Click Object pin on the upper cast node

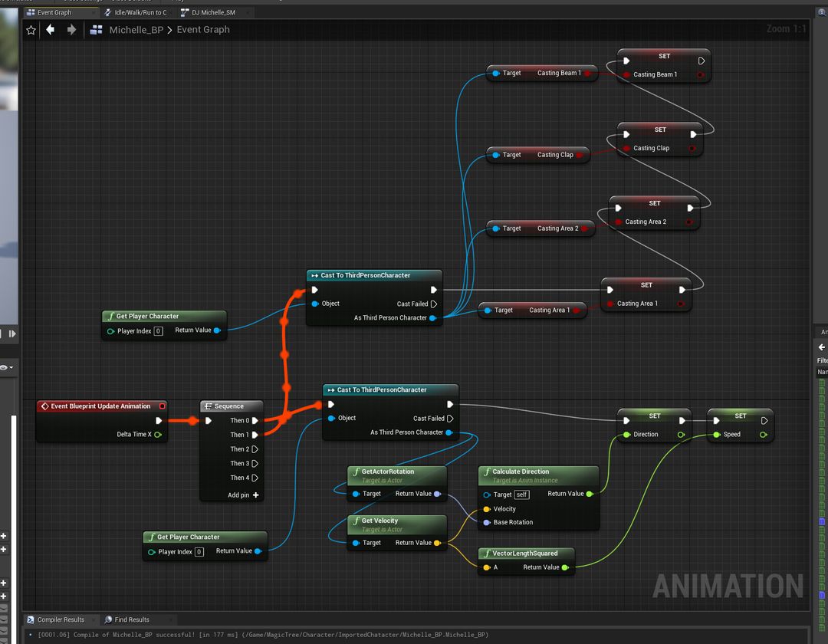[315, 304]
